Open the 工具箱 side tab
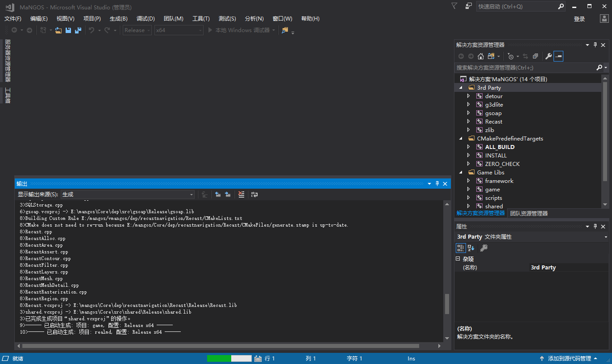Image resolution: width=612 pixels, height=364 pixels. [7, 95]
